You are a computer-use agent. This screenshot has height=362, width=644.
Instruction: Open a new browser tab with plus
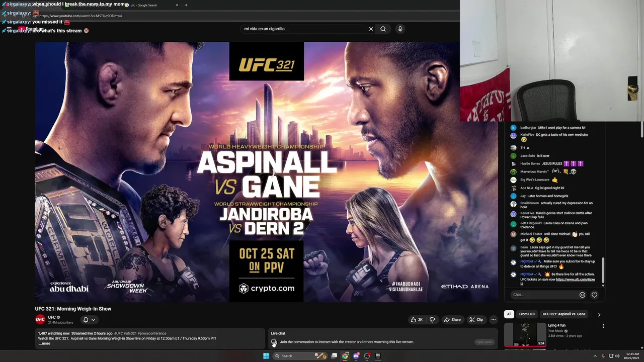click(x=186, y=5)
